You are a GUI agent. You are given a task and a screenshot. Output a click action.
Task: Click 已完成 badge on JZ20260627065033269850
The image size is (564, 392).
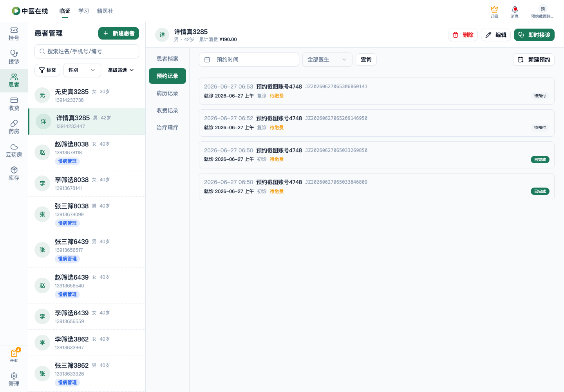point(540,159)
